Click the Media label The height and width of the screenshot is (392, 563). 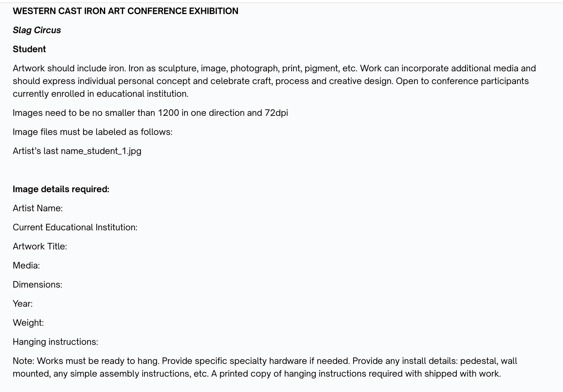coord(26,266)
